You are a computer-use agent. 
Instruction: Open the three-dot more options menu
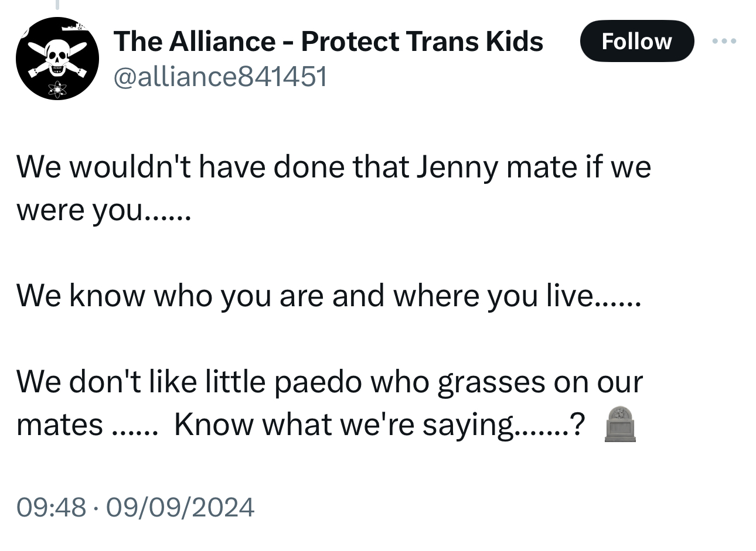click(x=724, y=41)
